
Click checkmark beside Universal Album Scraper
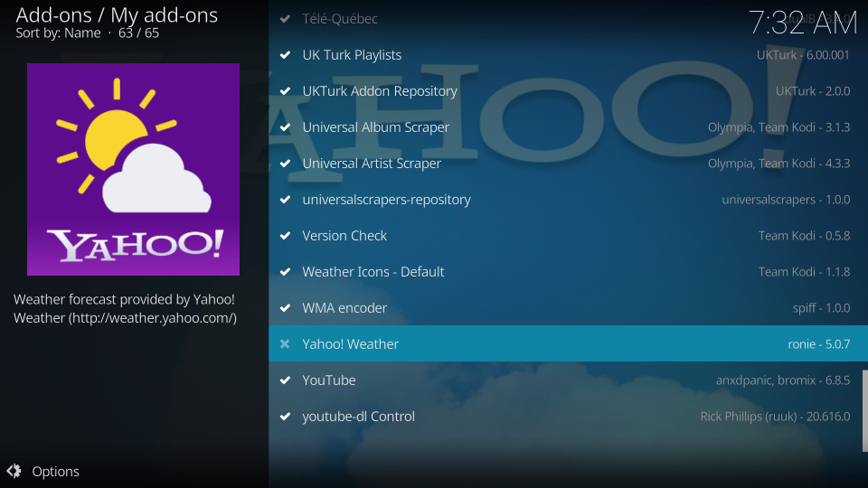coord(285,127)
